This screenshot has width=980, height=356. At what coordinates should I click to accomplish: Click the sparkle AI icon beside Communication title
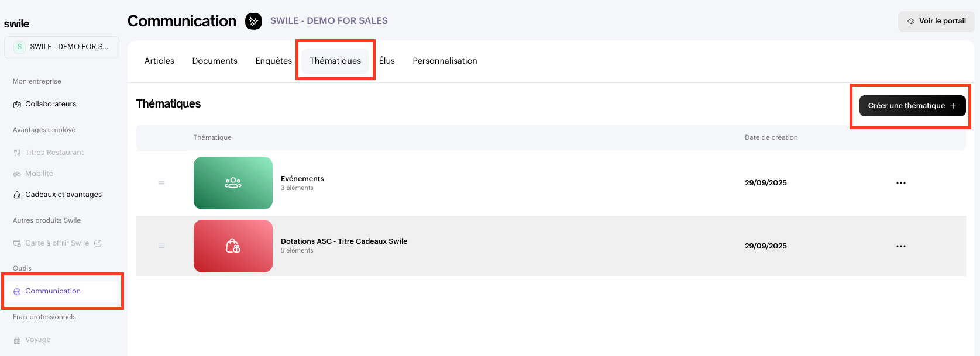[253, 22]
